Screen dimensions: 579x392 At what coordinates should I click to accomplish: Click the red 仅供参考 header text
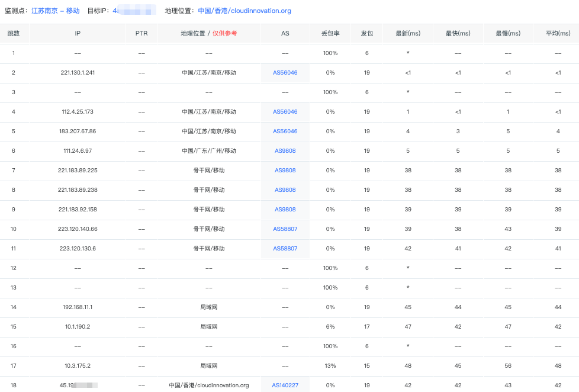tap(224, 34)
